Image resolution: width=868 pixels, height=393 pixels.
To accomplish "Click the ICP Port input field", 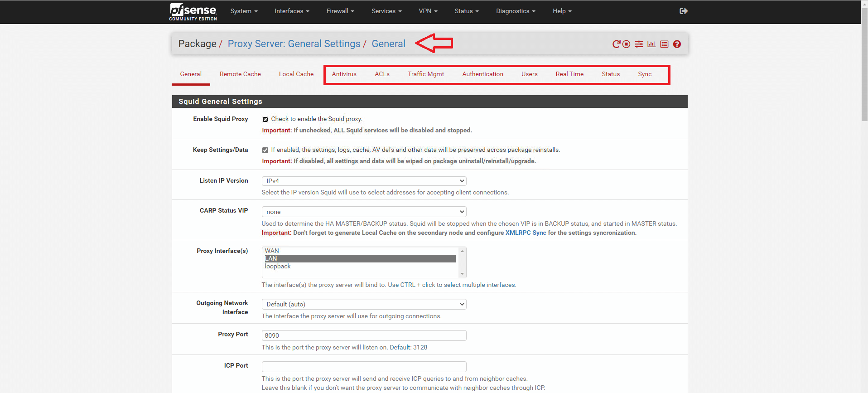I will click(x=364, y=367).
